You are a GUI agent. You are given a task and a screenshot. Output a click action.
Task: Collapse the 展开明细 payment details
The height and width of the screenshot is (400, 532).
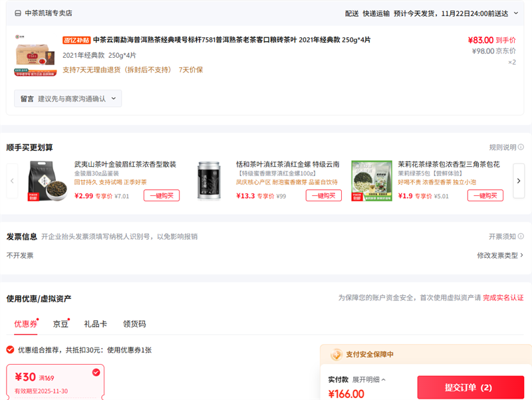[369, 379]
